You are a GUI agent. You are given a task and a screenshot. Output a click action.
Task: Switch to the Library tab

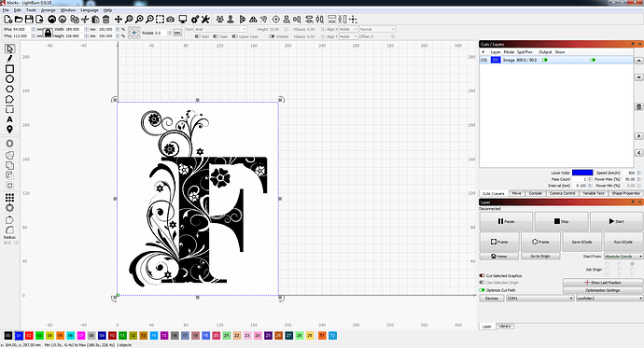click(505, 327)
